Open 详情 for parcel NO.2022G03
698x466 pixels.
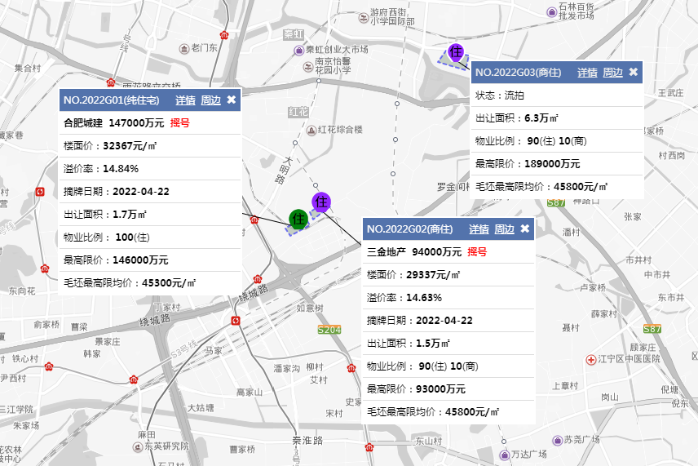pos(587,73)
